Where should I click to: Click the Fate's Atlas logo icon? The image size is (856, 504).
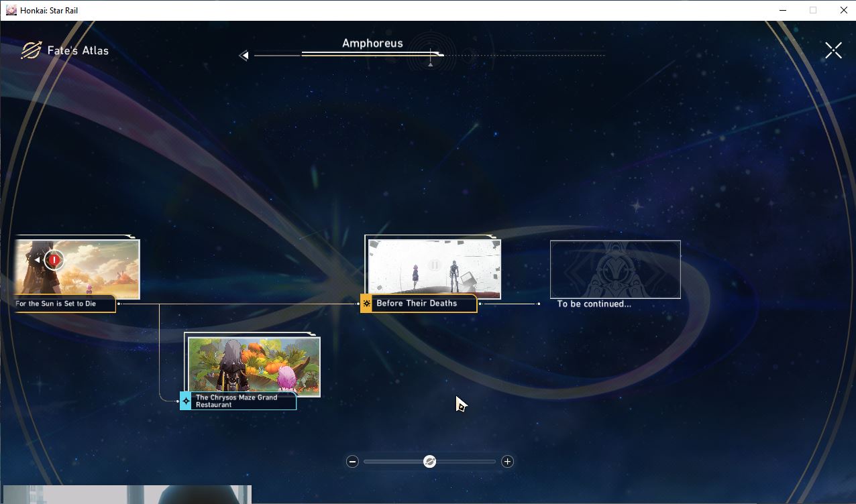(31, 50)
